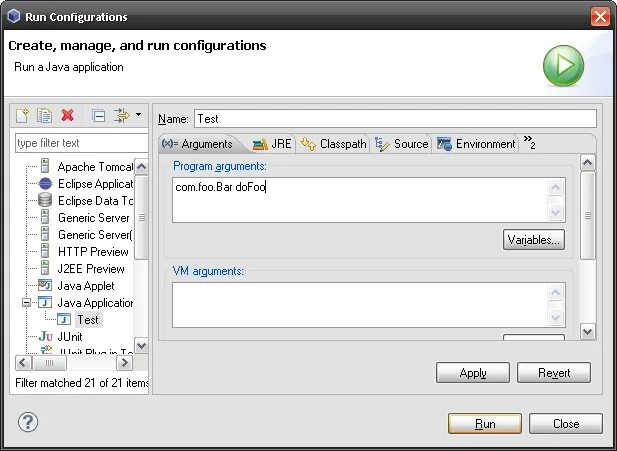Click the Arguments panel scroll up arrow
617x451 pixels.
coord(587,162)
